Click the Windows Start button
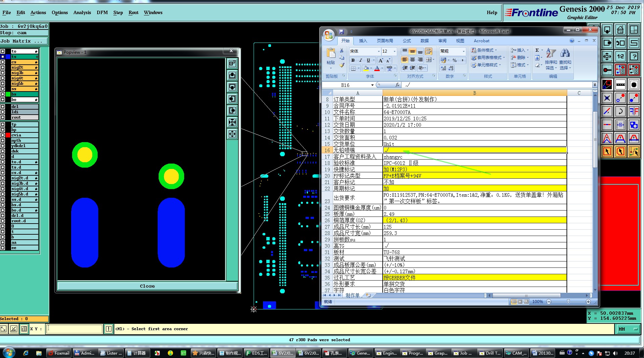Viewport: 644px width, 358px height. tap(9, 353)
